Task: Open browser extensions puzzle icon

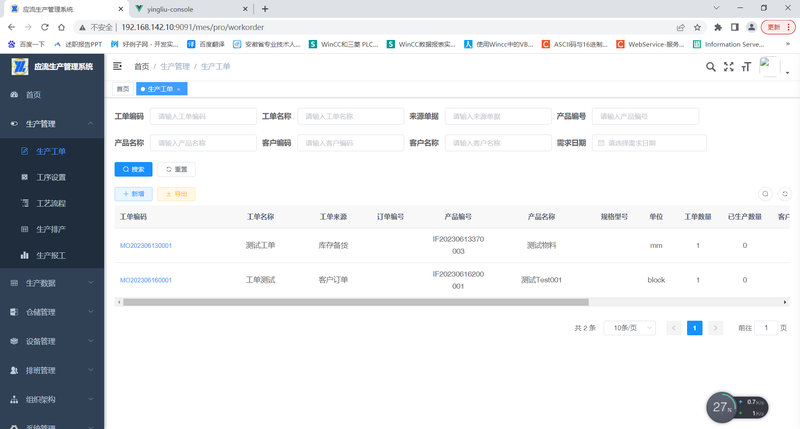Action: pos(718,28)
